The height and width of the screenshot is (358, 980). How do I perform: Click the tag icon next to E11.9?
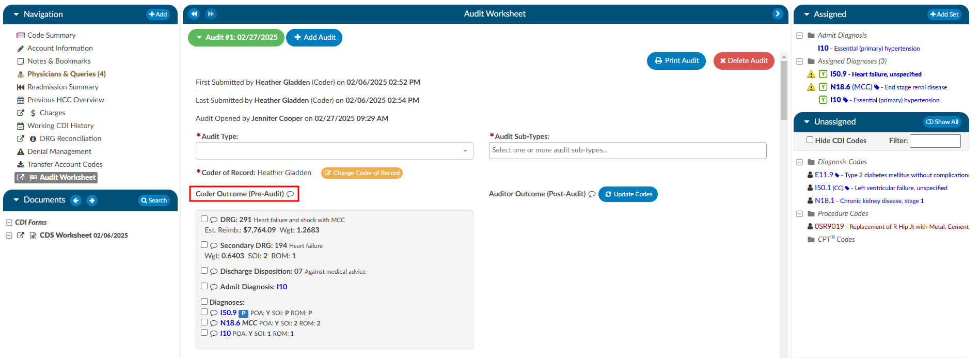click(837, 175)
